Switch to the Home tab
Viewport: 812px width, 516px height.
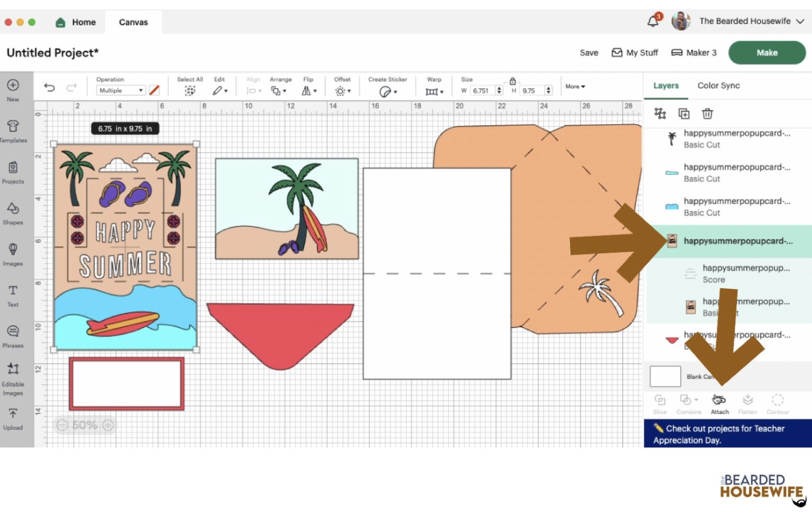point(76,22)
